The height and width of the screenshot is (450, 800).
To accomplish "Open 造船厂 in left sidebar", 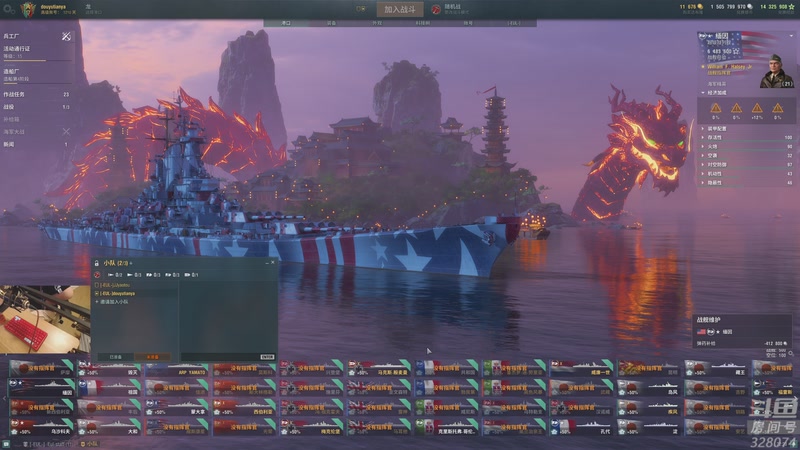I will pos(37,74).
